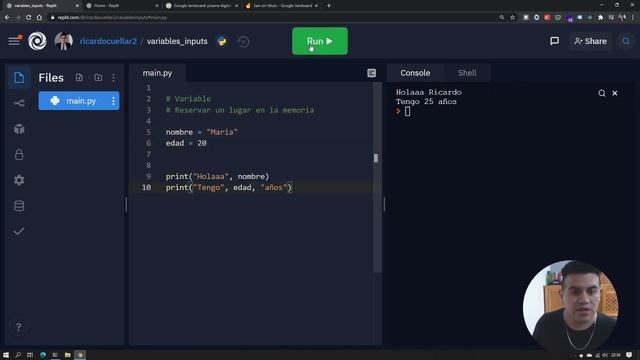Open File Explorer from taskbar

tap(68, 355)
